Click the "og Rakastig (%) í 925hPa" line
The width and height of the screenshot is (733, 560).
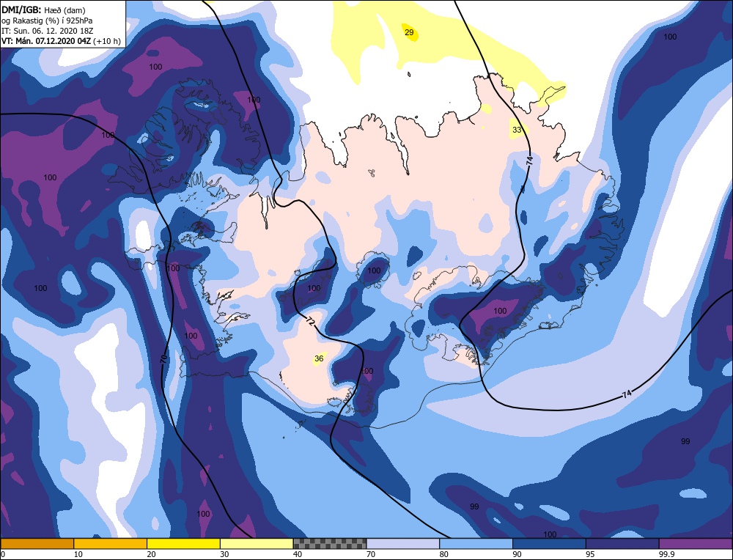point(47,20)
